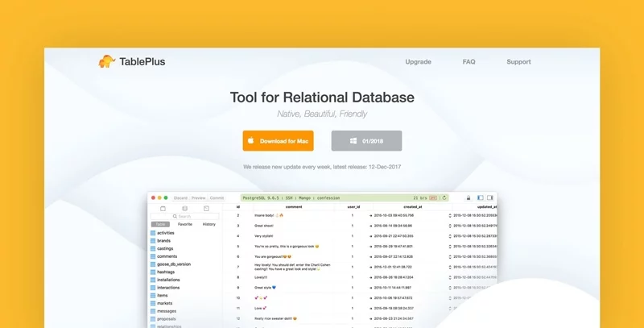Switch to the History tab
This screenshot has width=644, height=328.
click(x=208, y=224)
